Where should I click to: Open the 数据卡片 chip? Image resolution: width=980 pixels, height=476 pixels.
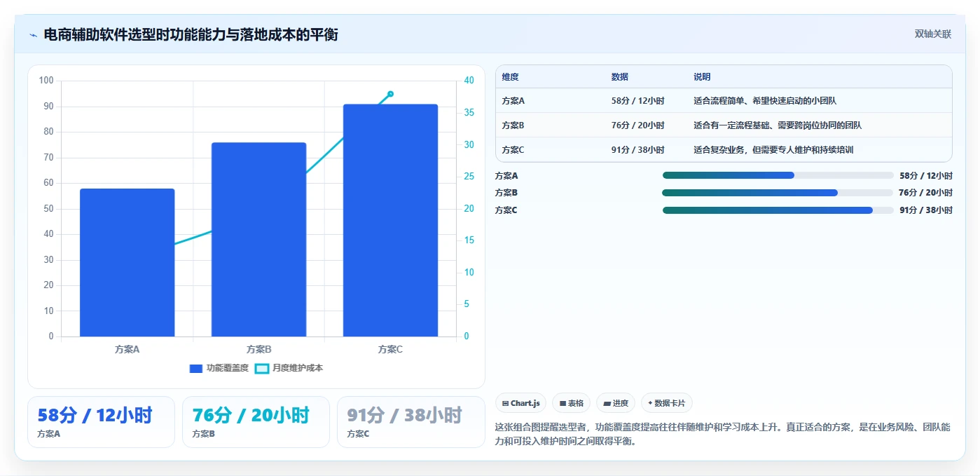666,403
